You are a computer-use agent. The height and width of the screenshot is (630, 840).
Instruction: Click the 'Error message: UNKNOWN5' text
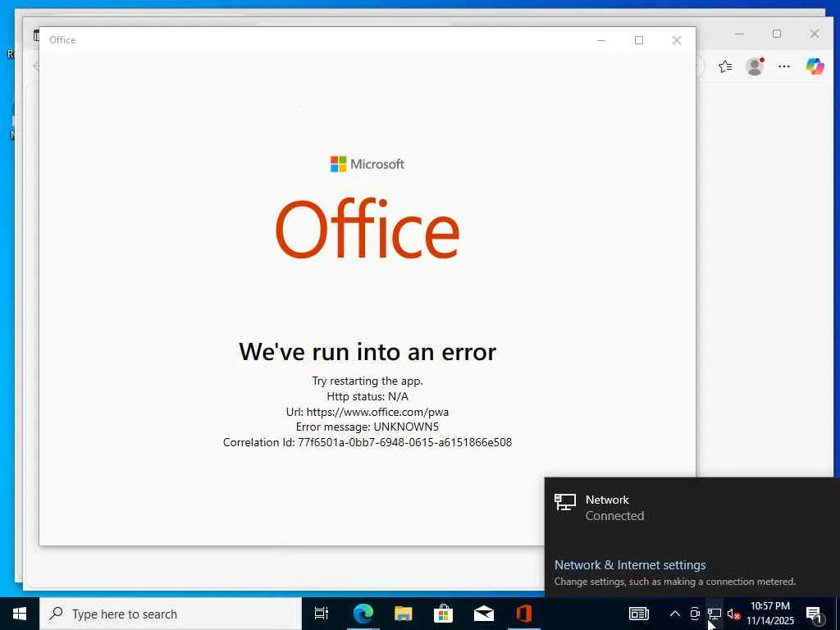(x=367, y=427)
